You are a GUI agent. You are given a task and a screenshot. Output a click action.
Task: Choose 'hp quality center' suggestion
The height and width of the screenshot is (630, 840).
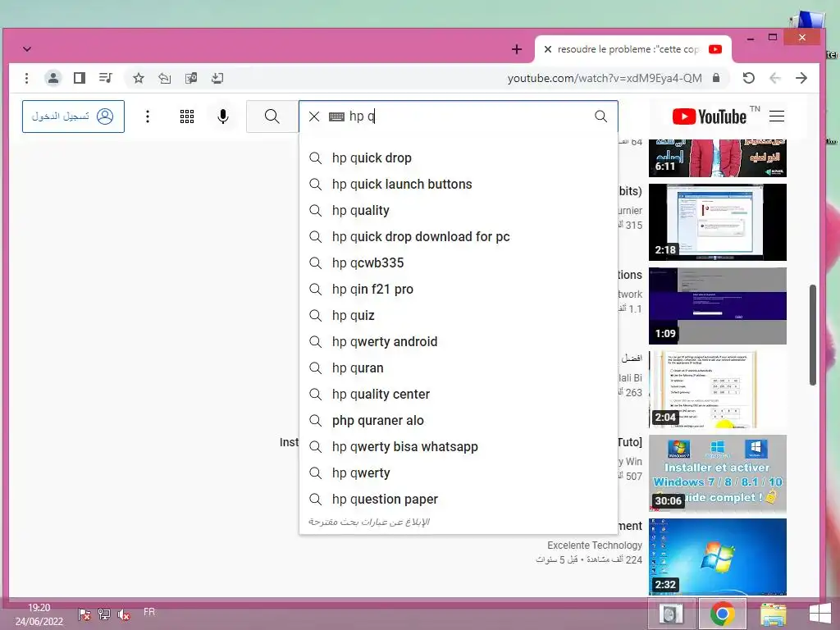click(x=458, y=395)
